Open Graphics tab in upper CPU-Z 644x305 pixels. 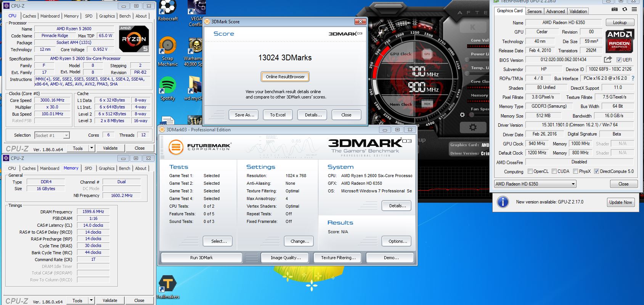(x=107, y=16)
